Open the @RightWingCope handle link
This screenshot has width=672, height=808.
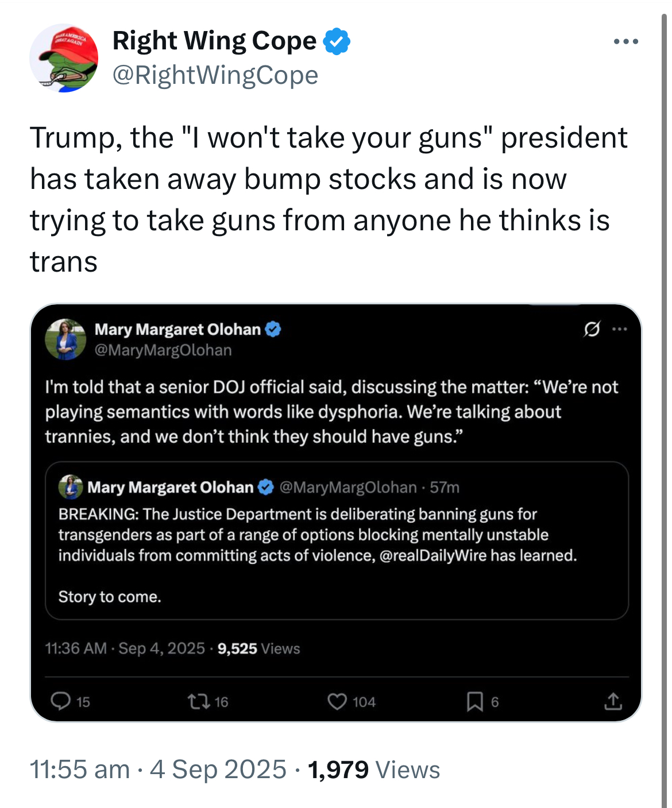(x=215, y=75)
